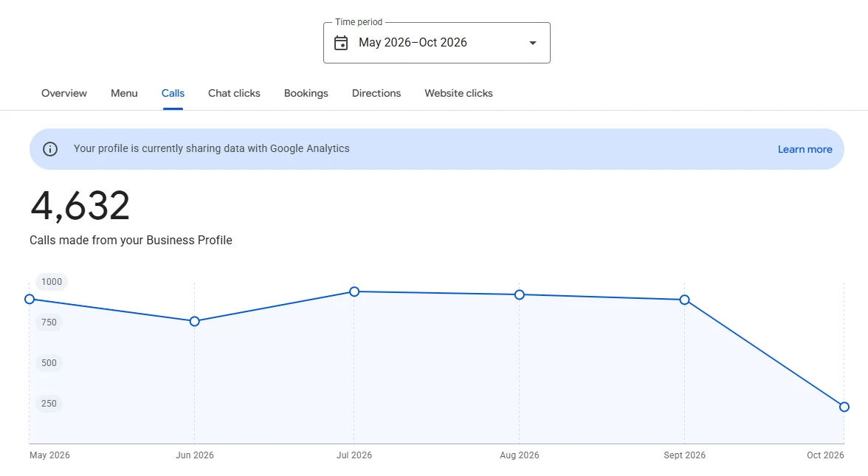The height and width of the screenshot is (476, 868).
Task: Click the 250 y-axis label
Action: point(49,404)
